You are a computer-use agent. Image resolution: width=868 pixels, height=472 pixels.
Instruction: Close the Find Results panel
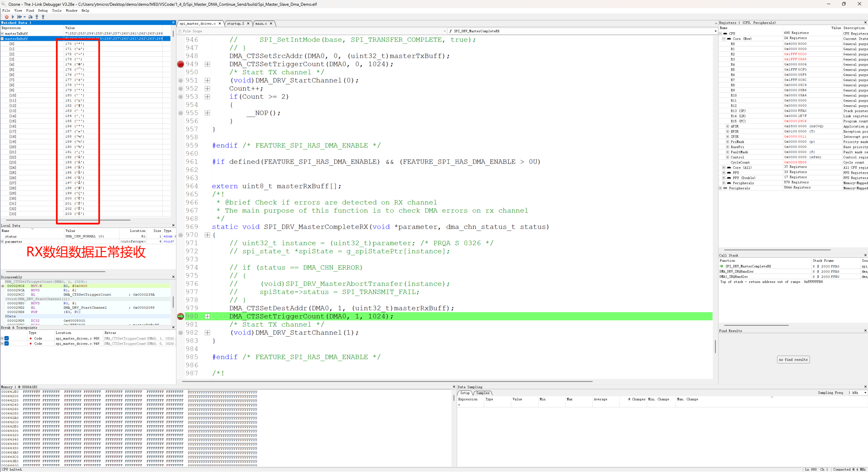tap(865, 331)
